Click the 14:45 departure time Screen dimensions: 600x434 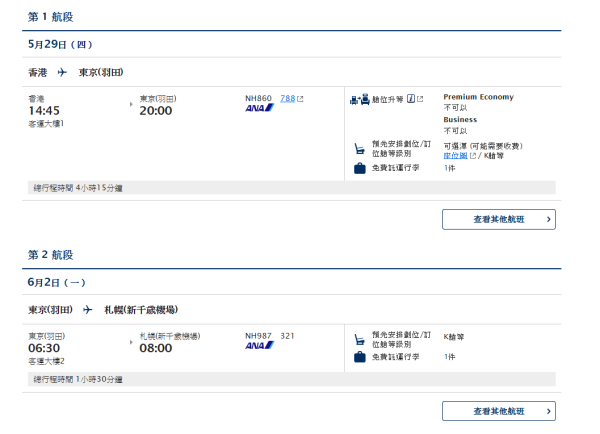click(45, 110)
